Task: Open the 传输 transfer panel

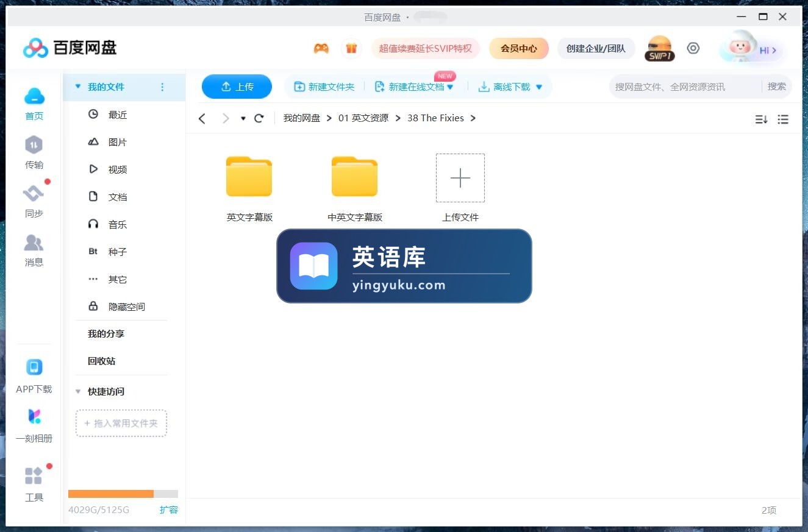Action: coord(34,152)
